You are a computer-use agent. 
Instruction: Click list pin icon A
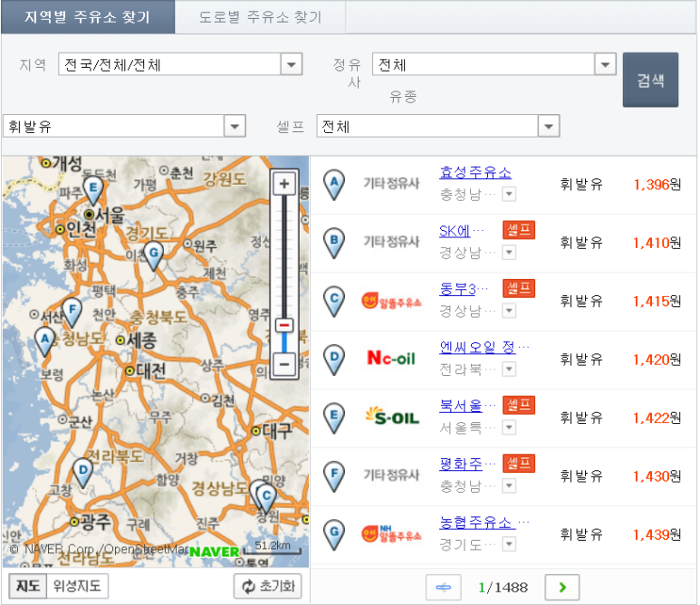[334, 185]
